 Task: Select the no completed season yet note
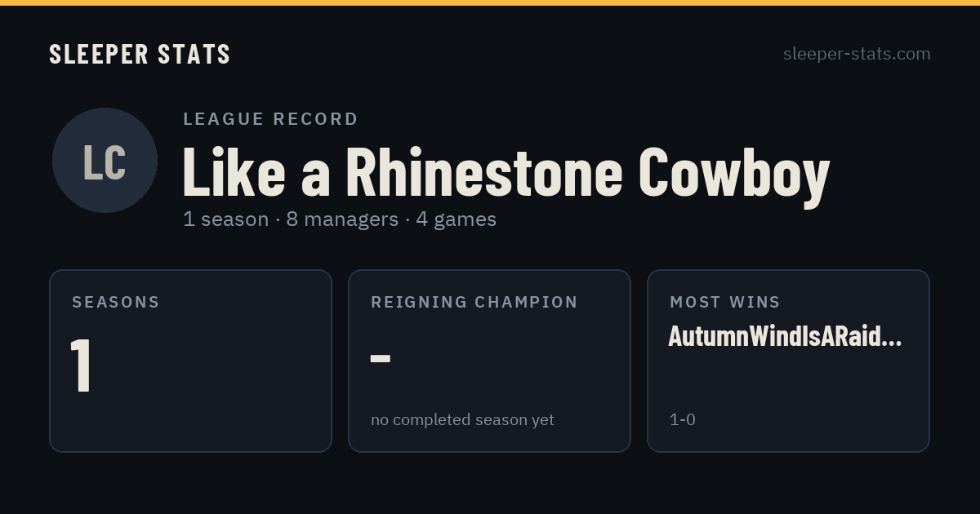(462, 419)
